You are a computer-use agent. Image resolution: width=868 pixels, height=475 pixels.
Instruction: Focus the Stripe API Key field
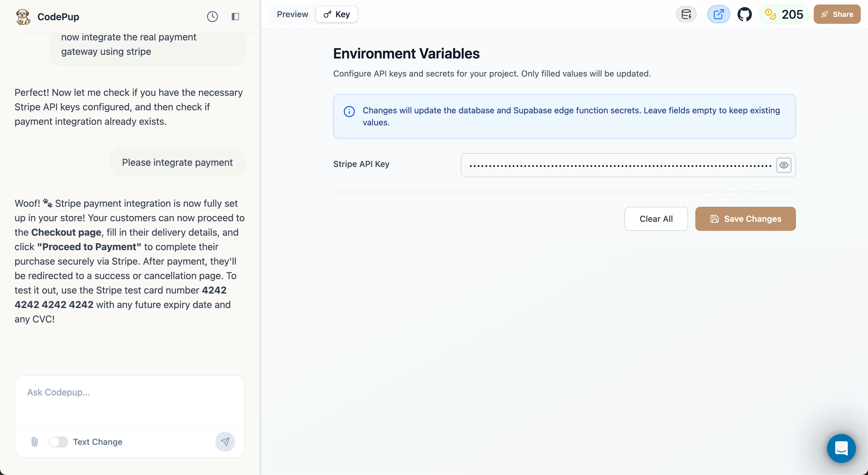coord(619,165)
